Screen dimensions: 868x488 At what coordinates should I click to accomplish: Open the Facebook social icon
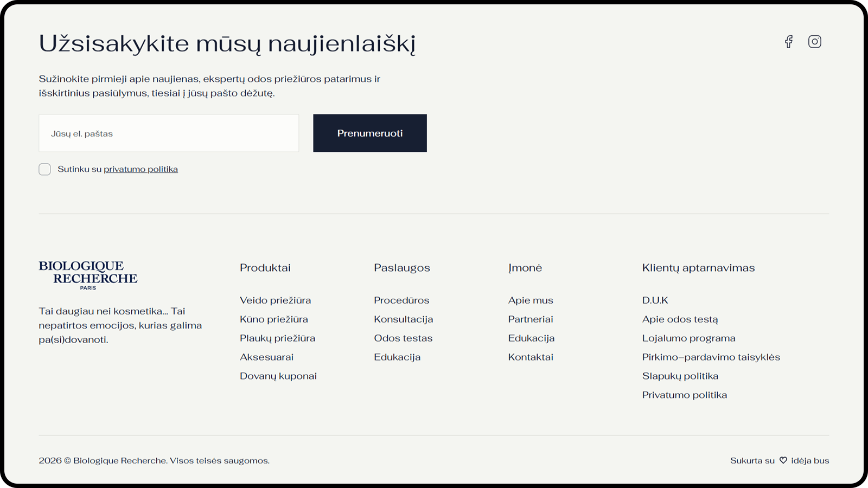[789, 42]
